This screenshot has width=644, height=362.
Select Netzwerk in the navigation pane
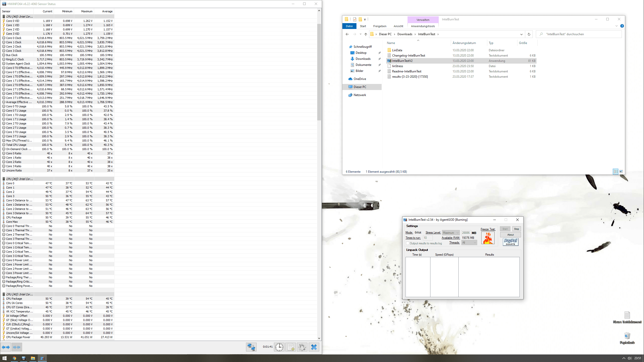tap(360, 95)
